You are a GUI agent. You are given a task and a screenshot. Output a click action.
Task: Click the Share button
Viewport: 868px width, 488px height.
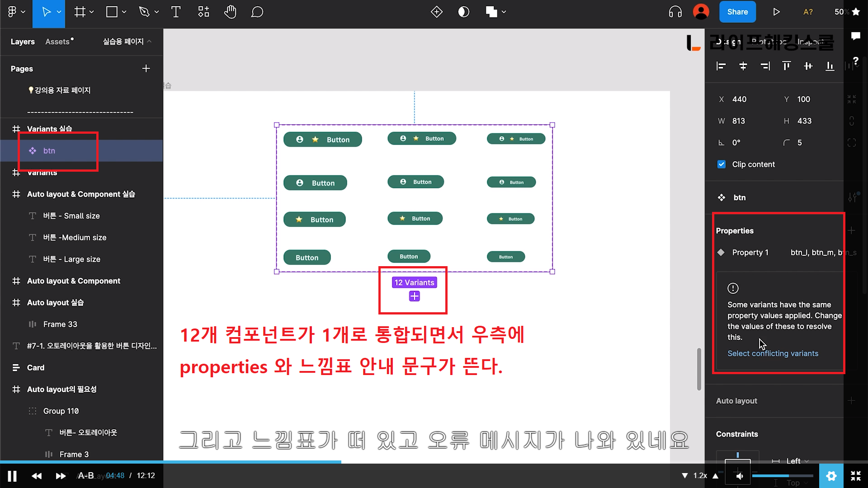737,12
